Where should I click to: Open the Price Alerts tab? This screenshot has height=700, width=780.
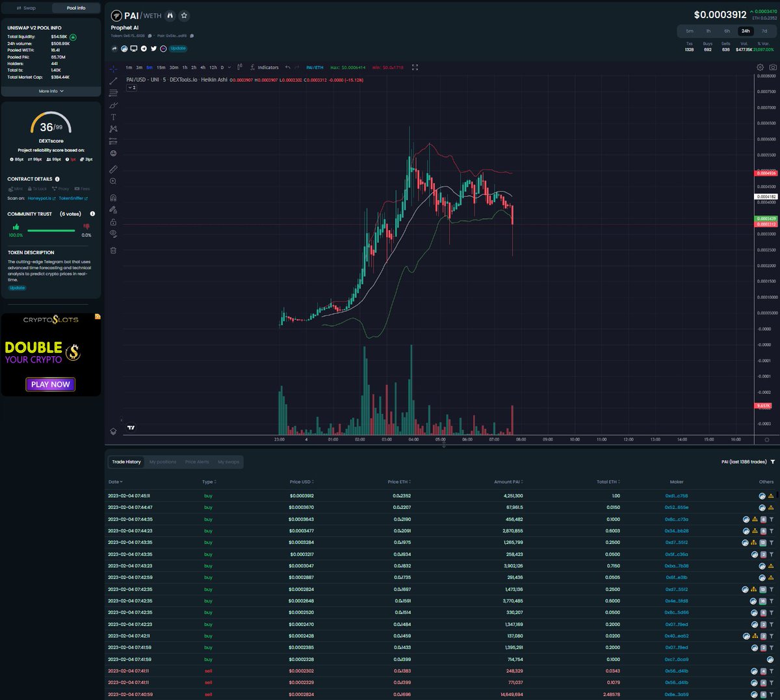[197, 461]
